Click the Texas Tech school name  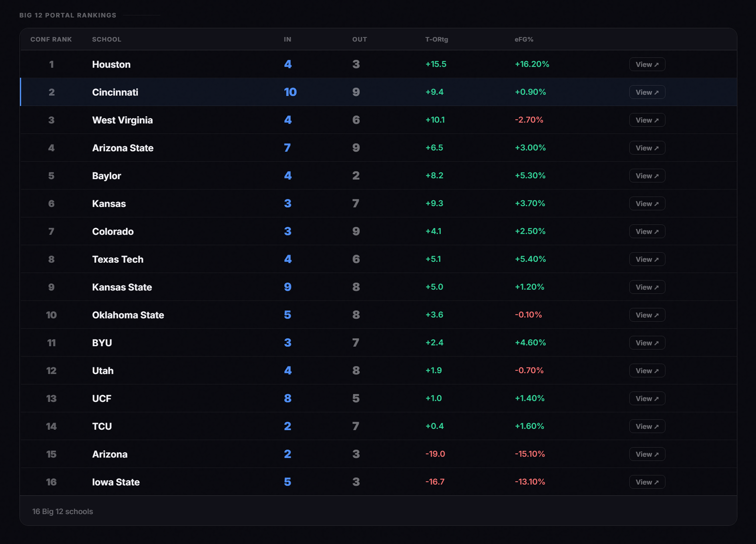pyautogui.click(x=118, y=259)
